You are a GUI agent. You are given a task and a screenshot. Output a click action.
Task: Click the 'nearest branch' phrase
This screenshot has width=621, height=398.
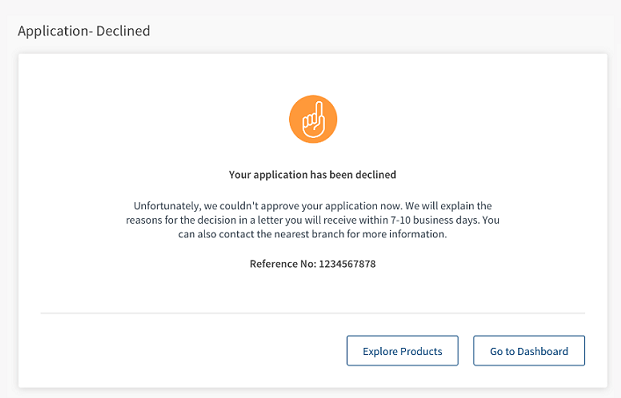[x=309, y=234]
